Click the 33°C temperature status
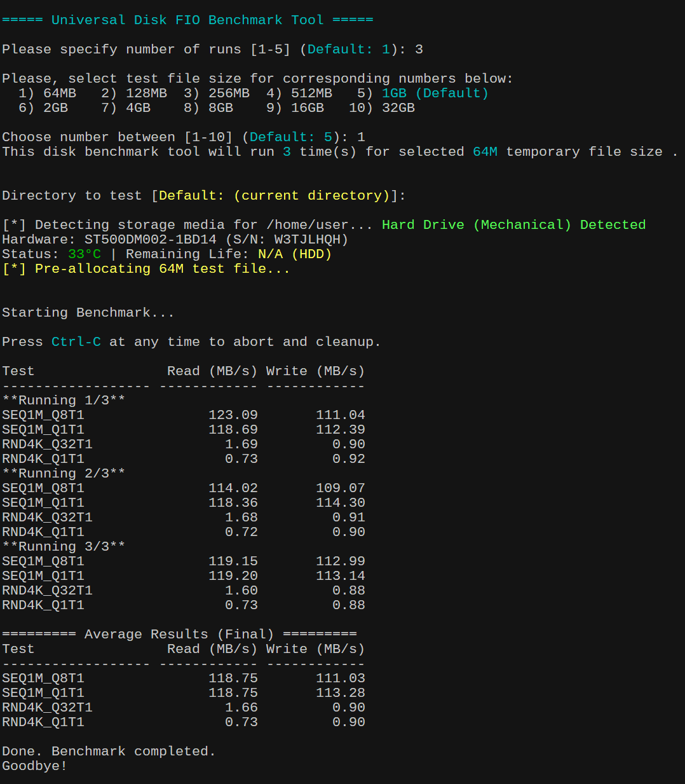Image resolution: width=685 pixels, height=784 pixels. (x=83, y=254)
